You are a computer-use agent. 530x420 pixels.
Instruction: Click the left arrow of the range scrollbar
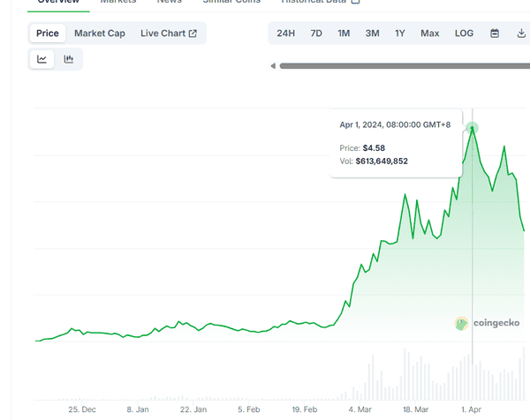click(274, 66)
